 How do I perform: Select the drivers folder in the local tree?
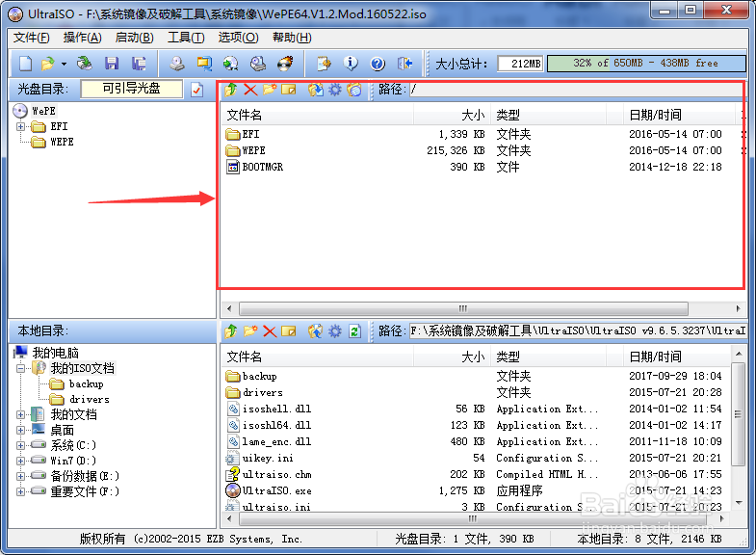pos(90,399)
